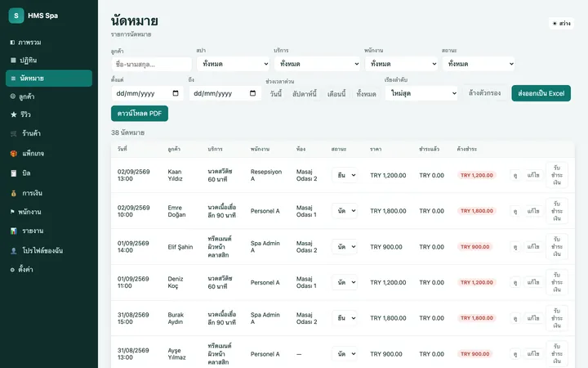Screen dimensions: 588x368
Task: Click the money bag icon for การเงิน
Action: coord(14,193)
